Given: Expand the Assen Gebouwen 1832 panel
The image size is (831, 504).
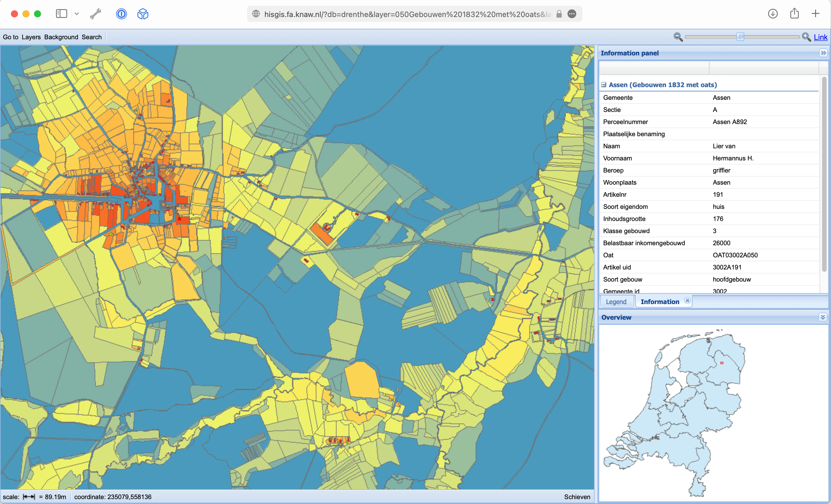Looking at the screenshot, I should [605, 84].
